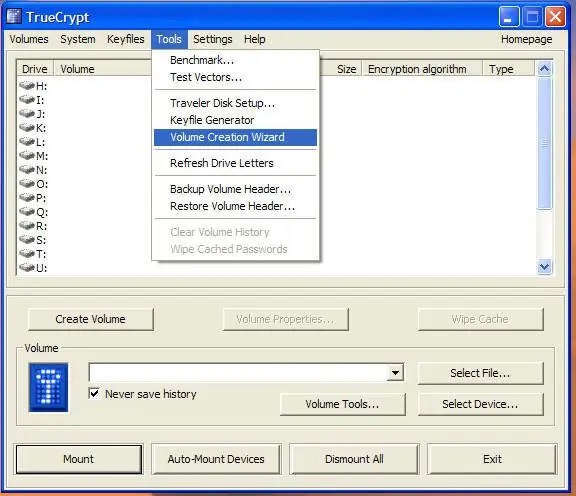Screen dimensions: 576x496
Task: Select the I: drive icon
Action: (x=27, y=100)
